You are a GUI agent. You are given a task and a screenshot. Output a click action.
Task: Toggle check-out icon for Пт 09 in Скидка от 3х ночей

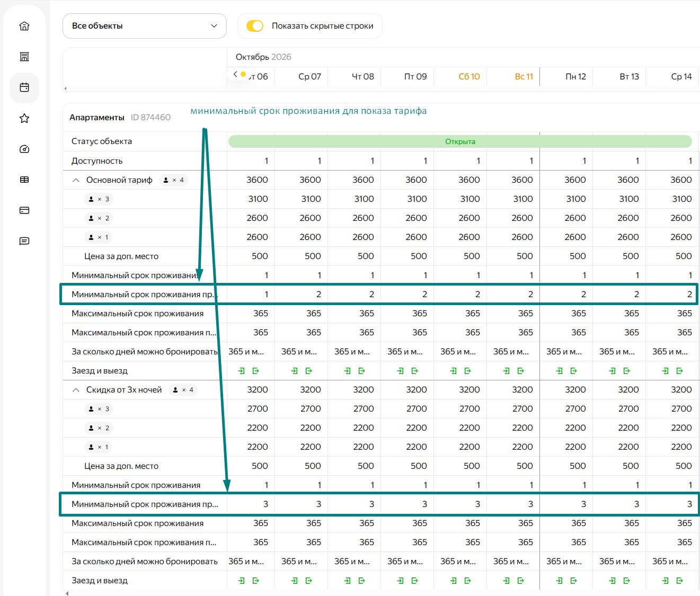click(x=415, y=581)
